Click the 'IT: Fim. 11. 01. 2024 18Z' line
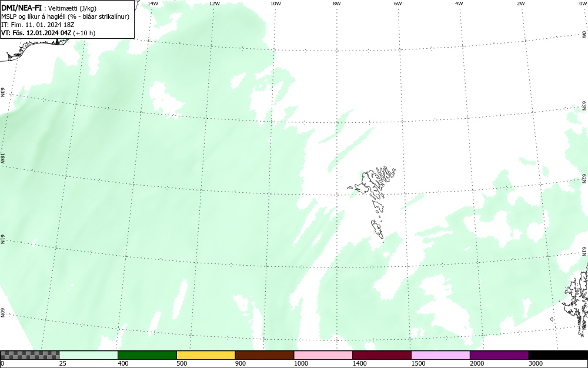Viewport: 588px width, 368px height. point(38,25)
